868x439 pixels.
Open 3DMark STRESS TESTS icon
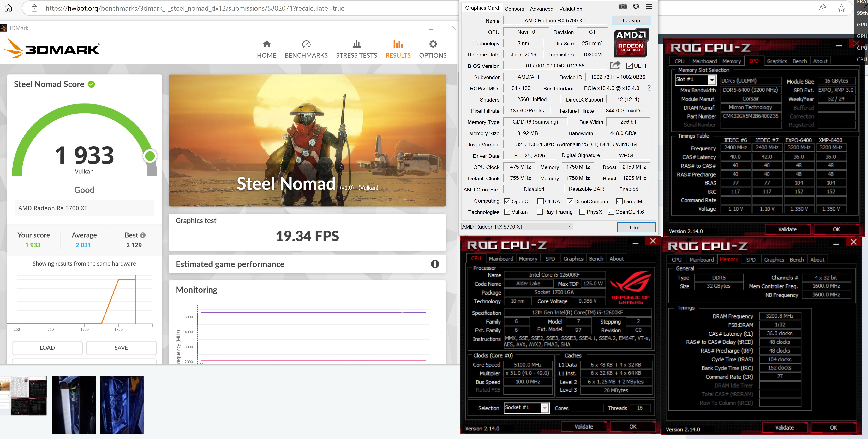pos(356,44)
